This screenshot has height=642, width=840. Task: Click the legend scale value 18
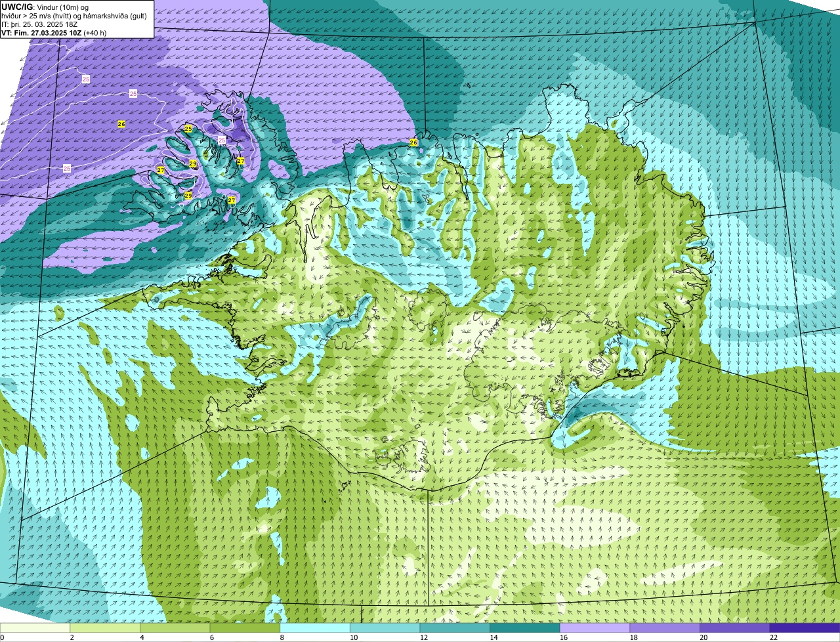(x=634, y=637)
